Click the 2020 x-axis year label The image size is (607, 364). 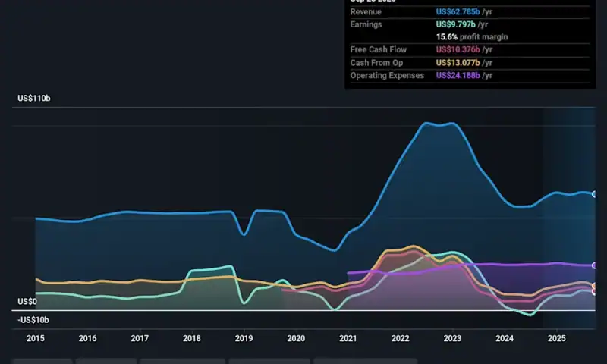pyautogui.click(x=296, y=338)
